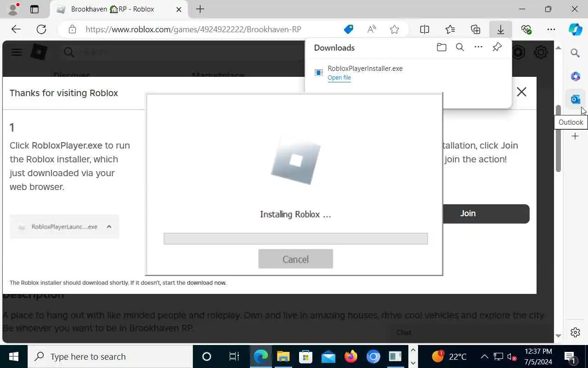Switch to Microsoft Edge taskbar icon
This screenshot has height=368, width=588.
point(260,356)
